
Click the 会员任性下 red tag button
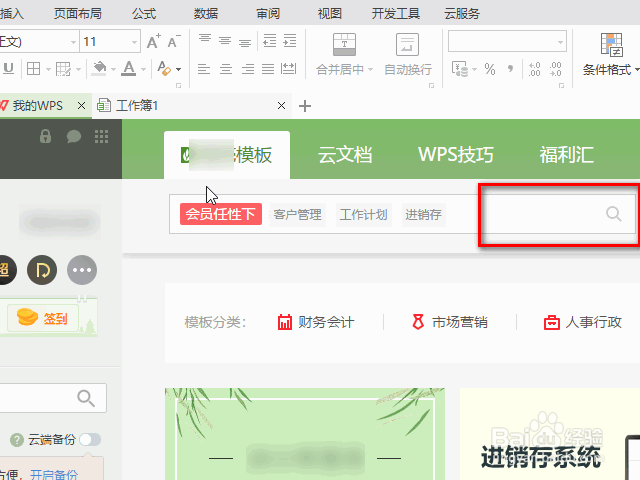tap(221, 214)
